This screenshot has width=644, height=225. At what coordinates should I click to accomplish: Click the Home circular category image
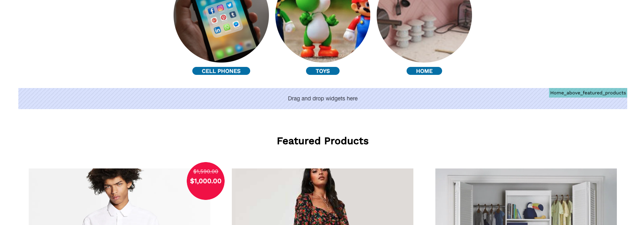tap(424, 28)
